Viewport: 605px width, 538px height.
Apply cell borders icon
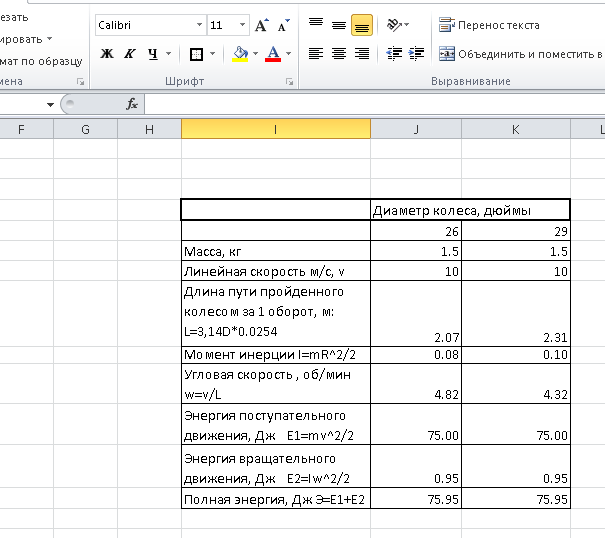click(x=196, y=54)
